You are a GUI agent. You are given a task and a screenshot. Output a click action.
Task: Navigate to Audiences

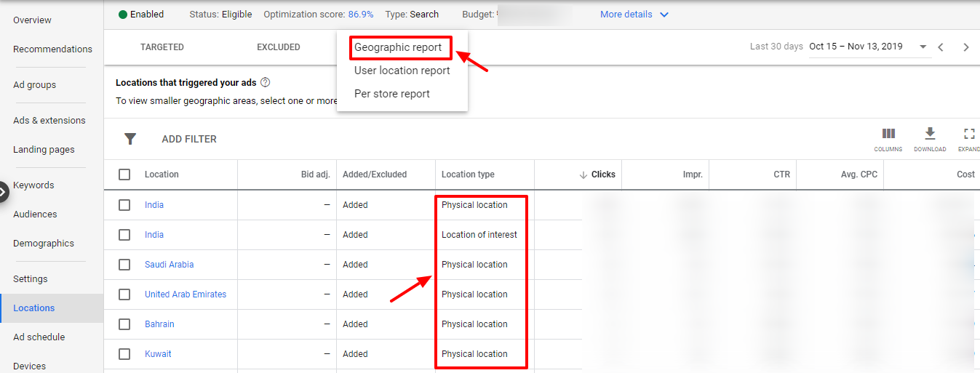tap(35, 214)
